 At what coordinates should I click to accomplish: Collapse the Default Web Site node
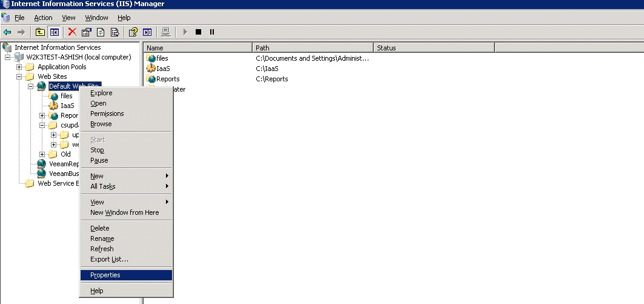[30, 86]
